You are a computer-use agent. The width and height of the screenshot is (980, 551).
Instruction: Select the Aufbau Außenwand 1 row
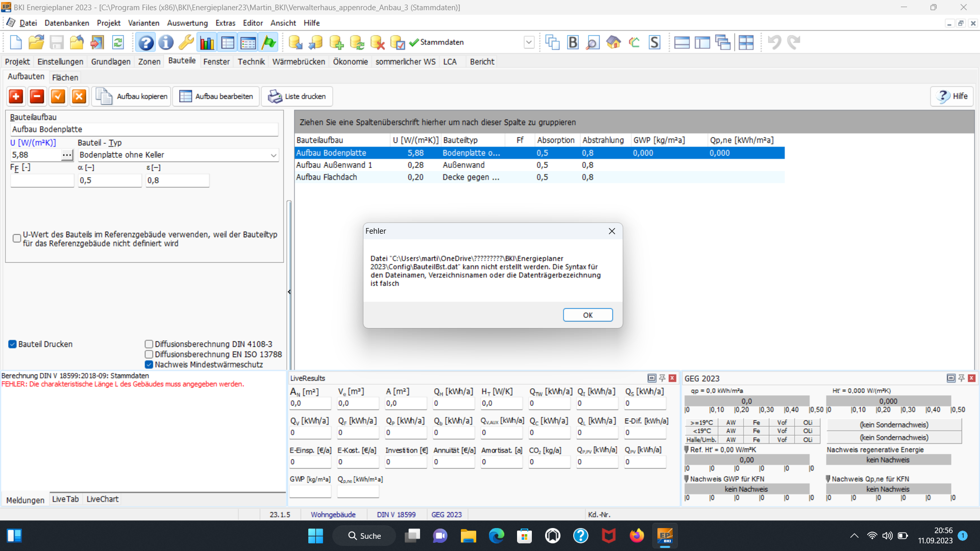tap(334, 165)
